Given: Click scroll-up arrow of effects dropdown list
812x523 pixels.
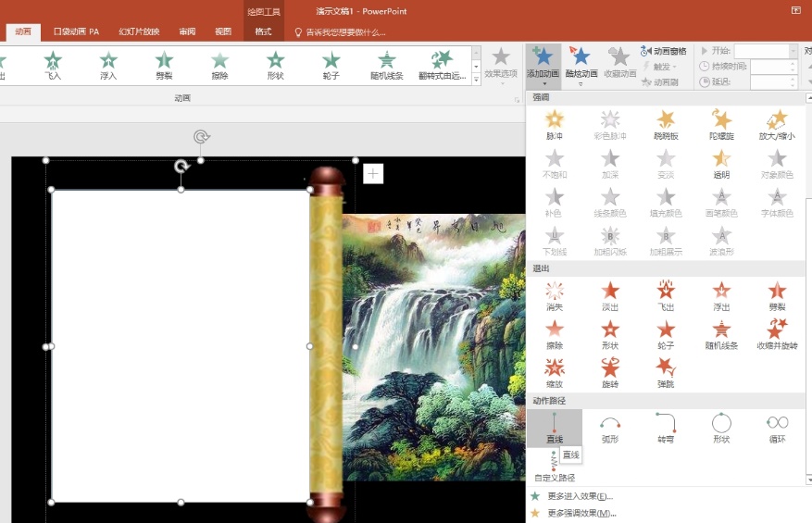Looking at the screenshot, I should point(808,98).
